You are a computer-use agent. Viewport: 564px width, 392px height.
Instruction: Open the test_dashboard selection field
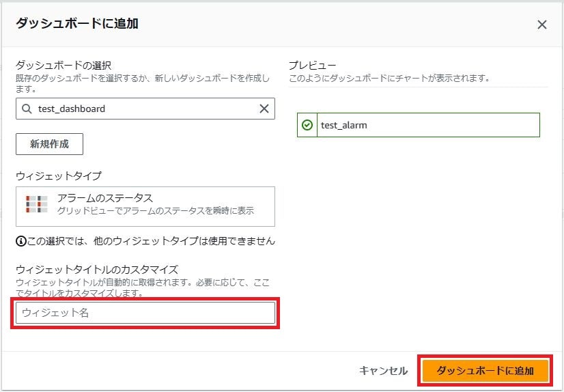click(145, 109)
